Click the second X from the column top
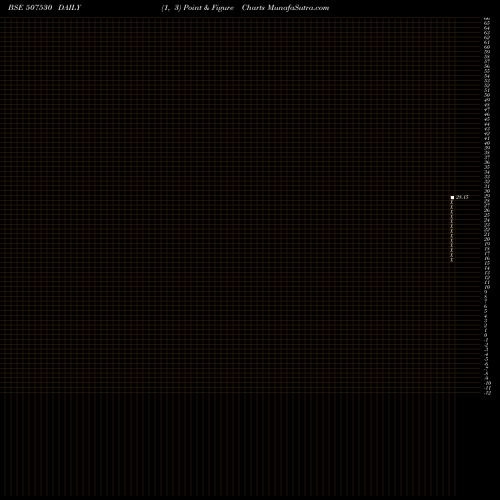500x500 pixels. tap(452, 207)
